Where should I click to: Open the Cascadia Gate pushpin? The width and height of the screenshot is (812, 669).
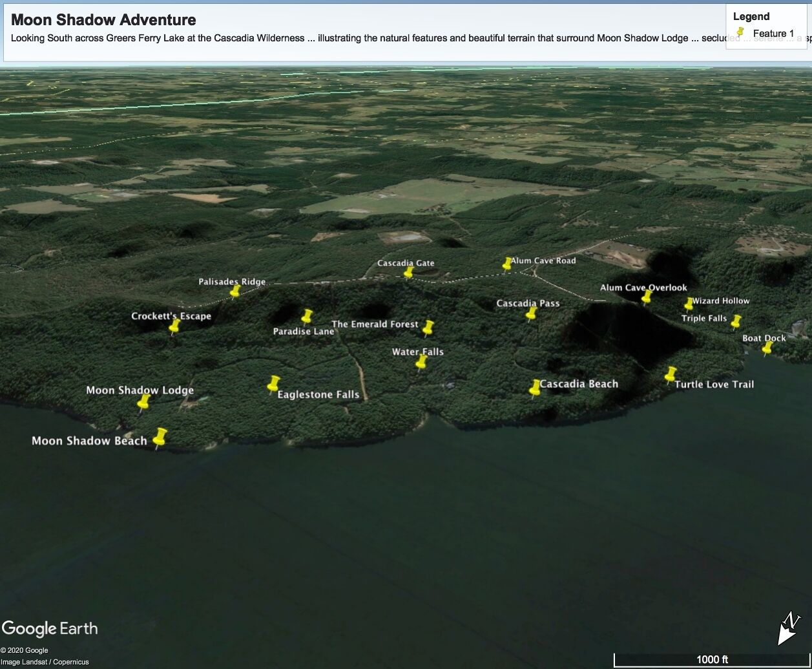click(408, 272)
